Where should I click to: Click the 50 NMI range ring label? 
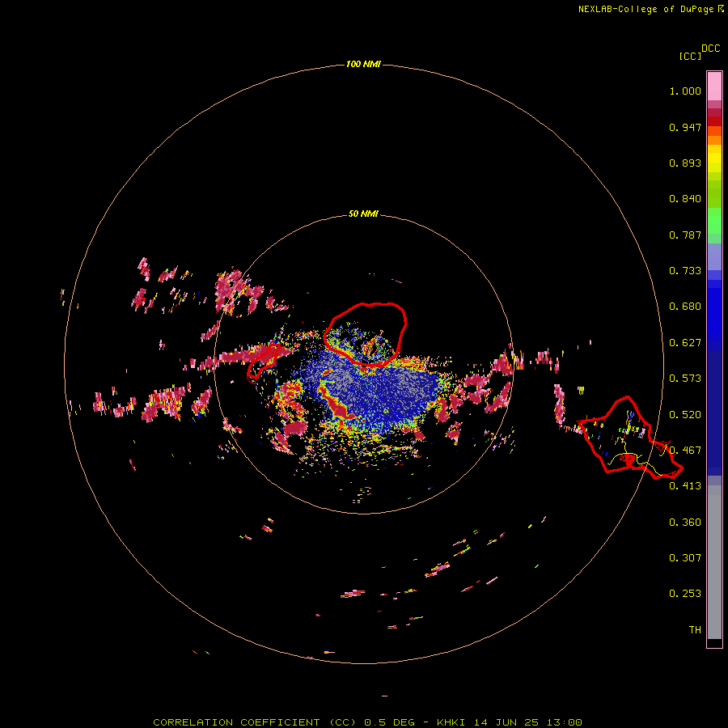(363, 214)
